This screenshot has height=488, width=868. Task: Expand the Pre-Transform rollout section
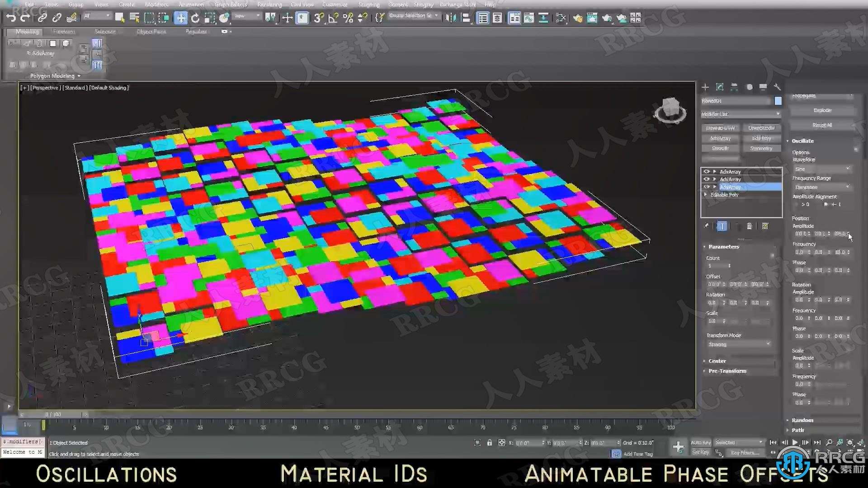click(x=726, y=371)
